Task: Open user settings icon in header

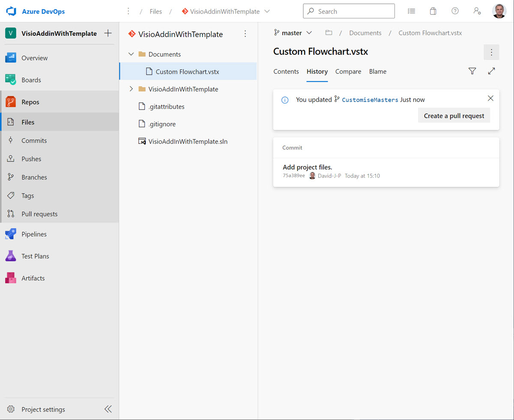Action: point(477,11)
